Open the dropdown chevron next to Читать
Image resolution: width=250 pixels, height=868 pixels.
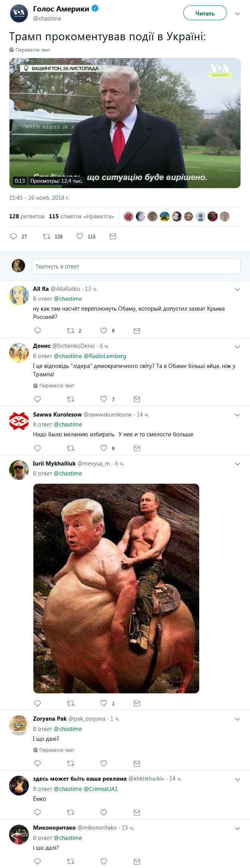click(237, 14)
